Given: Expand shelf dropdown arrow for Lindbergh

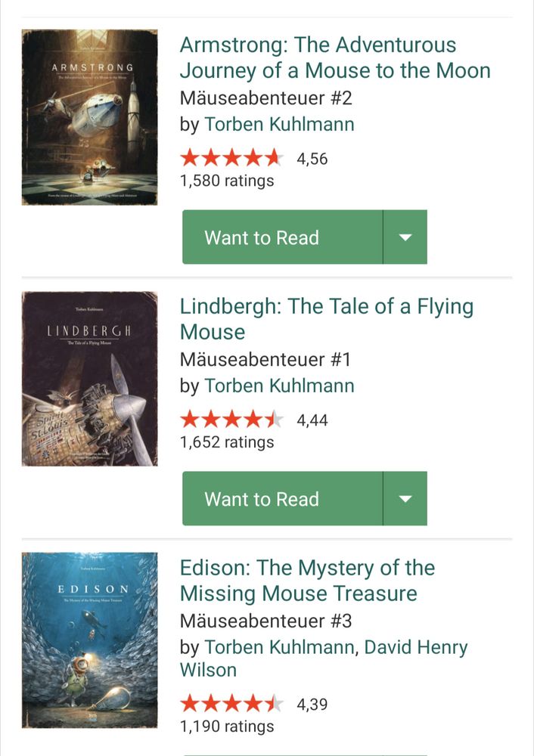Looking at the screenshot, I should (405, 499).
